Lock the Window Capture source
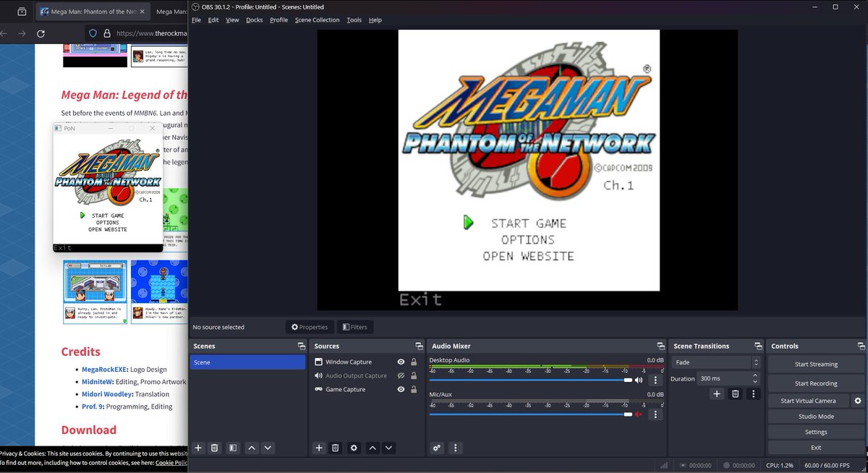Viewport: 868px width, 473px height. point(414,362)
